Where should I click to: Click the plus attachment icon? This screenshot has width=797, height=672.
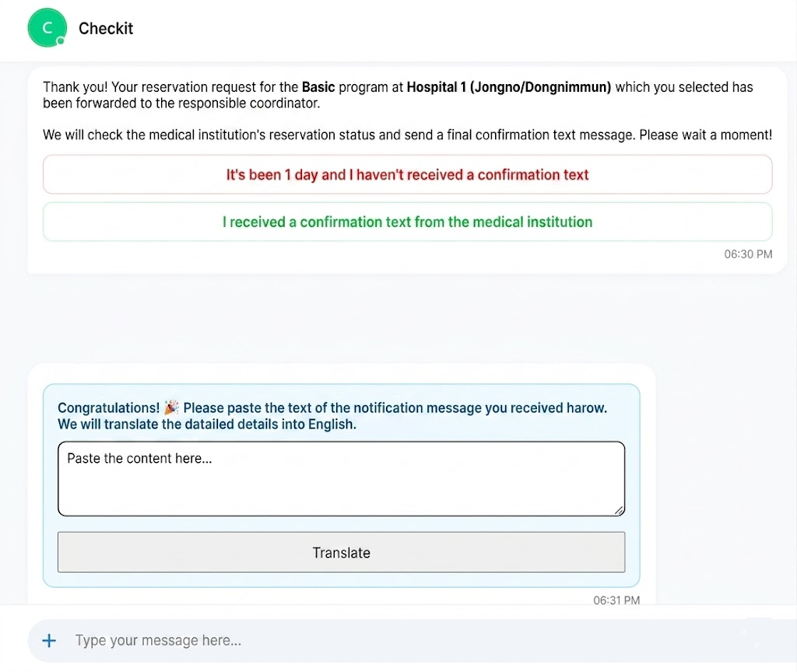(49, 641)
